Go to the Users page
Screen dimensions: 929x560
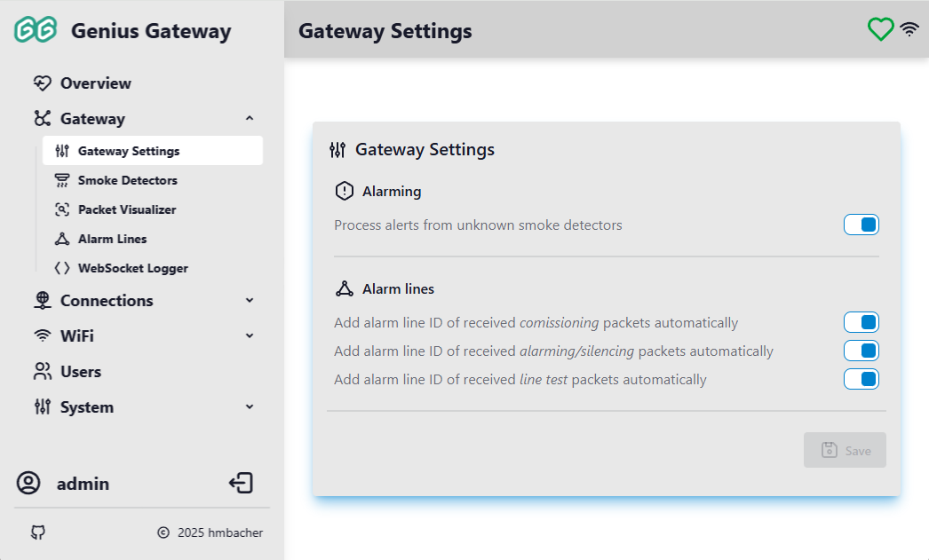[x=80, y=372]
